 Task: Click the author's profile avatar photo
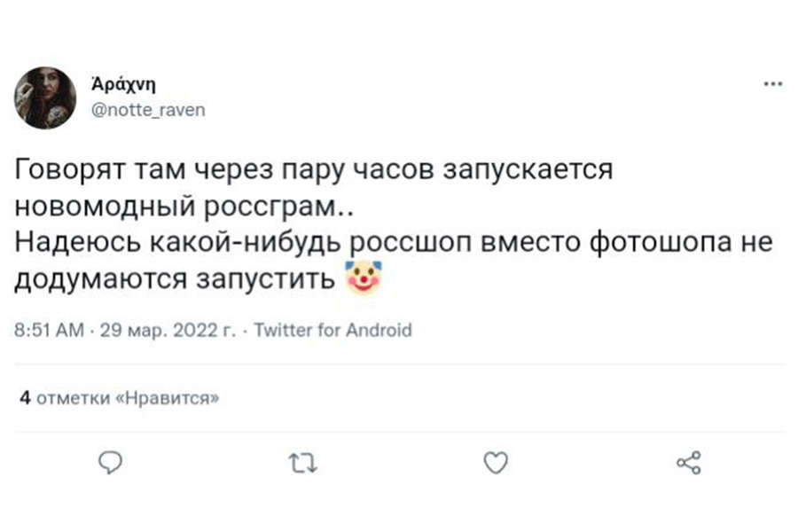(x=45, y=98)
